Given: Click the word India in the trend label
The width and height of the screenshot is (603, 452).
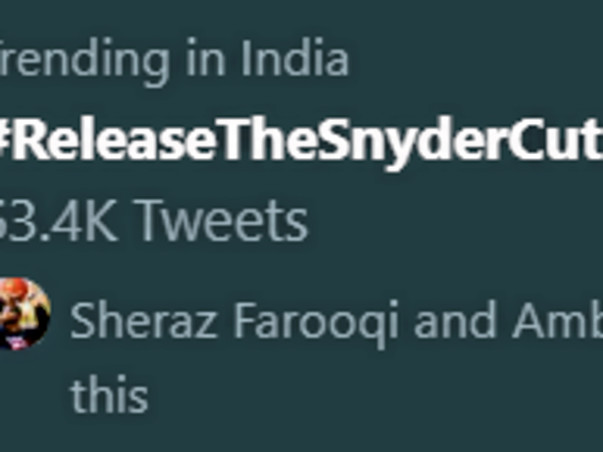Looking at the screenshot, I should click(x=295, y=57).
